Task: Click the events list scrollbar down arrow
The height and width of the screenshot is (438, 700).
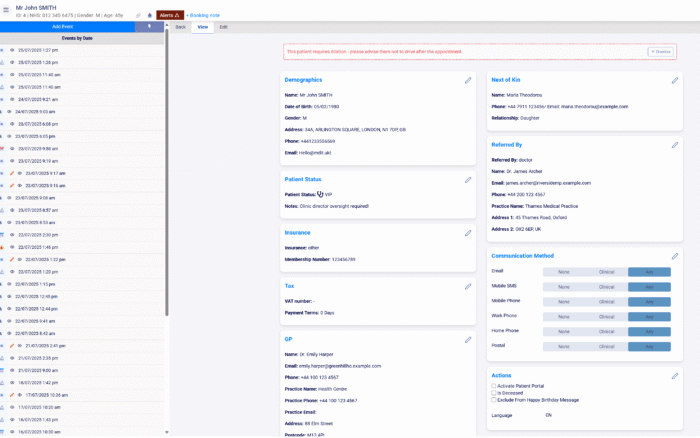Action: (167, 432)
